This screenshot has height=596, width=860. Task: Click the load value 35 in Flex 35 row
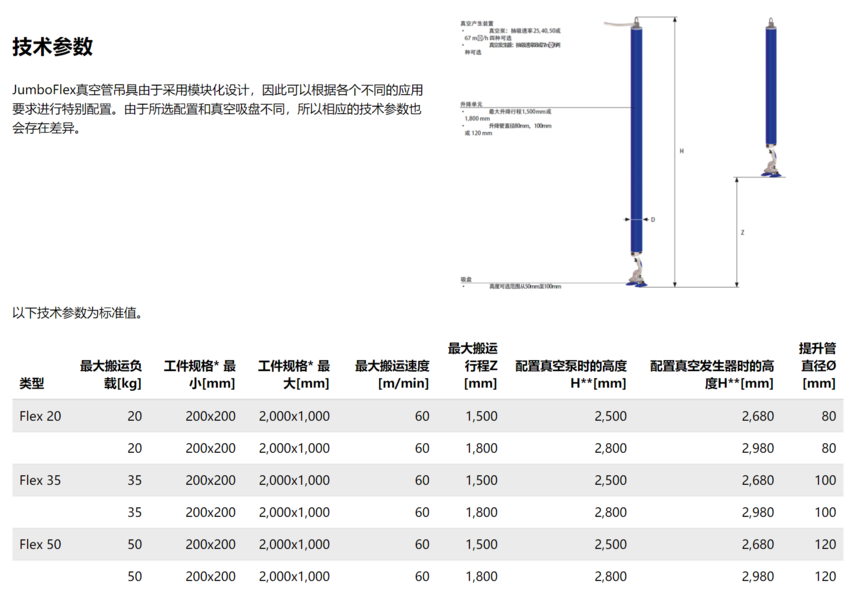(134, 480)
